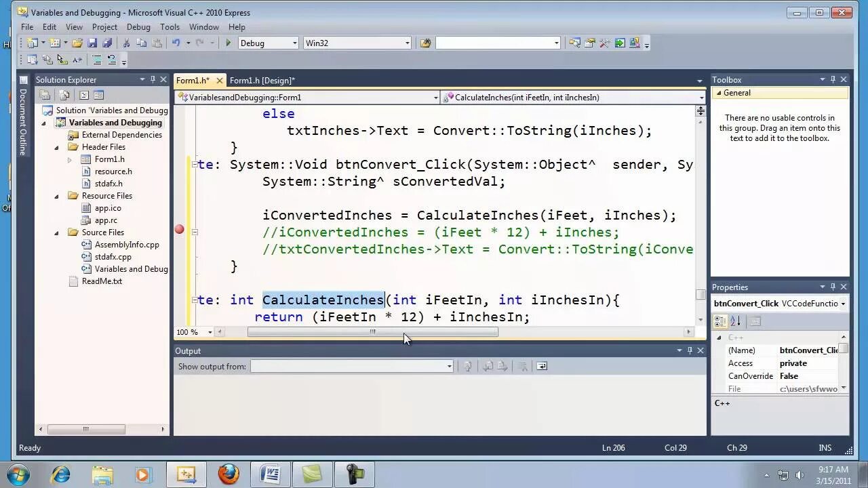Open the Find combo box dropdown

pyautogui.click(x=556, y=43)
